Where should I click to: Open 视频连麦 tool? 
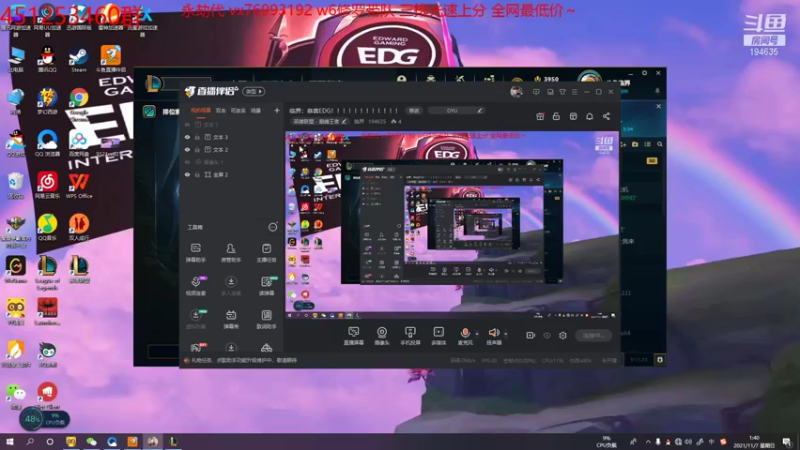tap(195, 286)
